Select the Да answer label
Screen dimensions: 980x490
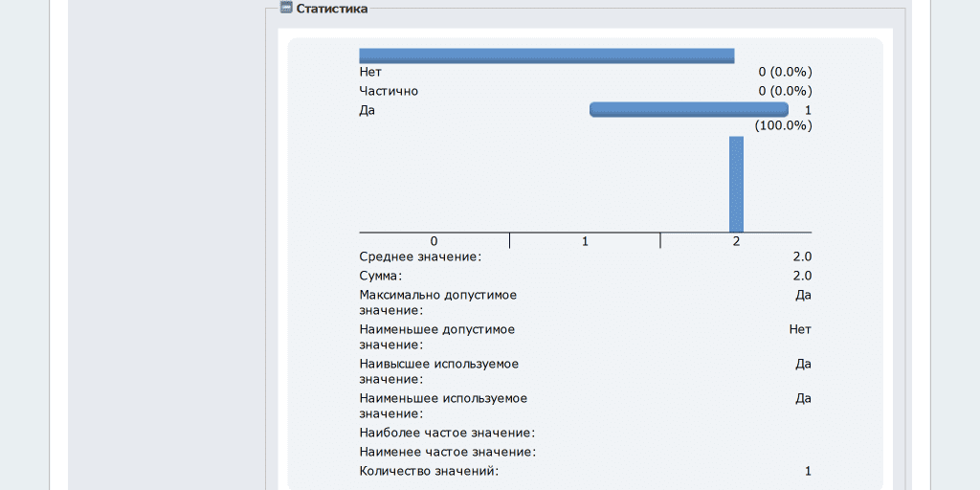(x=367, y=110)
